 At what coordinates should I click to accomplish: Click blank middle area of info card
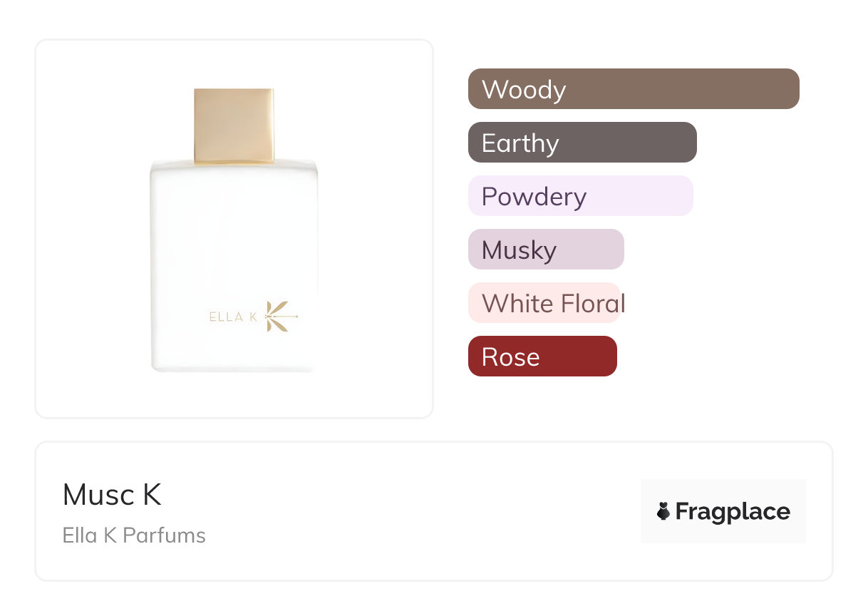pos(428,511)
